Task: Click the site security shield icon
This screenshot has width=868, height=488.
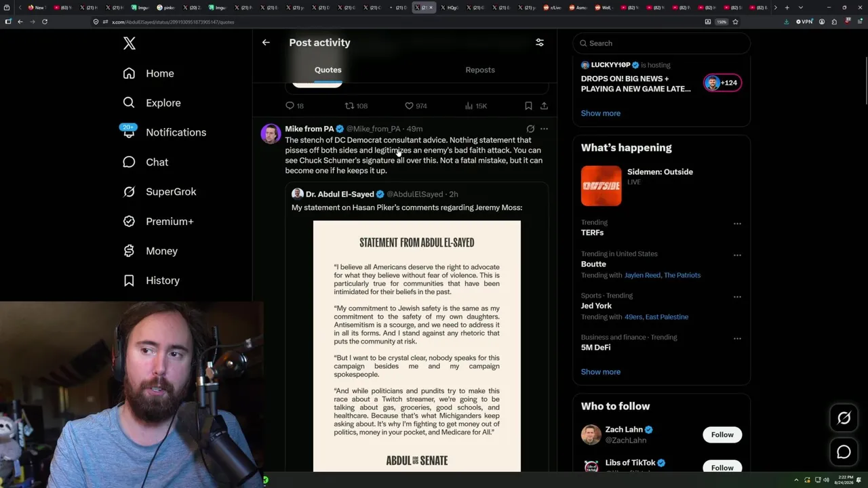Action: pos(96,22)
